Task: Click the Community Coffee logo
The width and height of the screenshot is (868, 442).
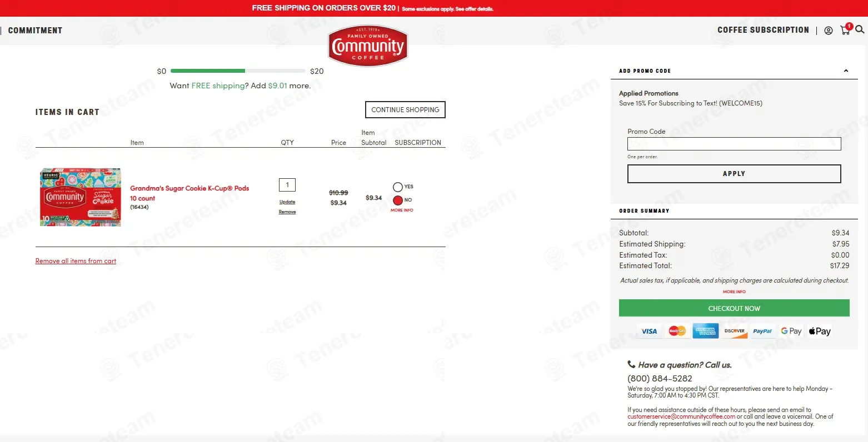Action: pyautogui.click(x=368, y=46)
